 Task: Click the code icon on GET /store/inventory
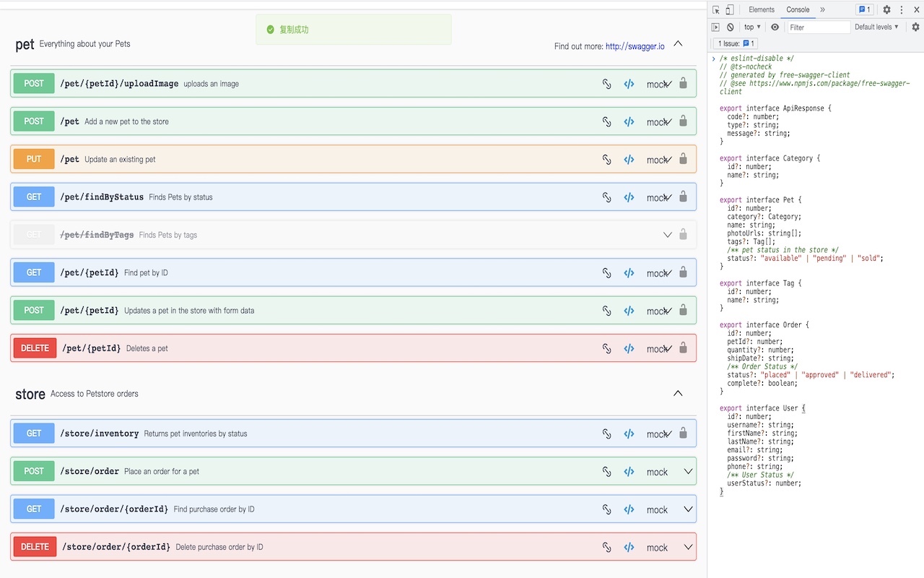(629, 434)
